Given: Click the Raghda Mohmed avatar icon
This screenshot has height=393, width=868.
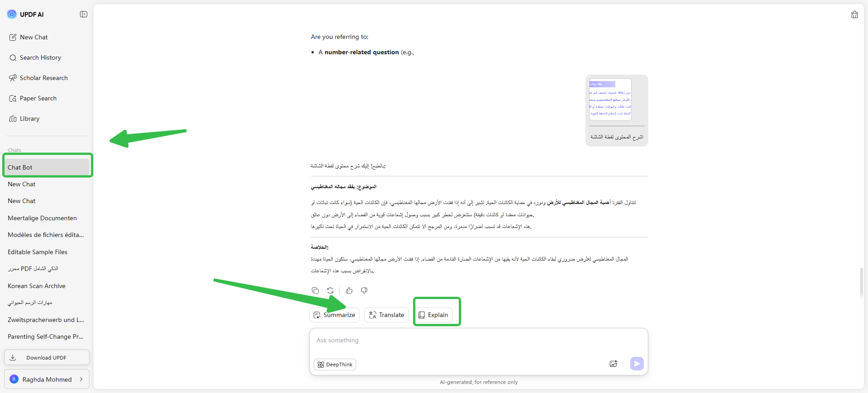Looking at the screenshot, I should point(14,379).
